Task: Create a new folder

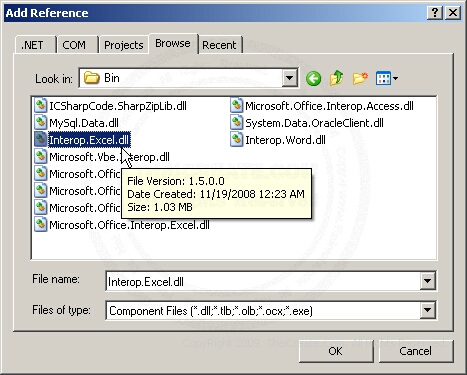Action: [360, 79]
